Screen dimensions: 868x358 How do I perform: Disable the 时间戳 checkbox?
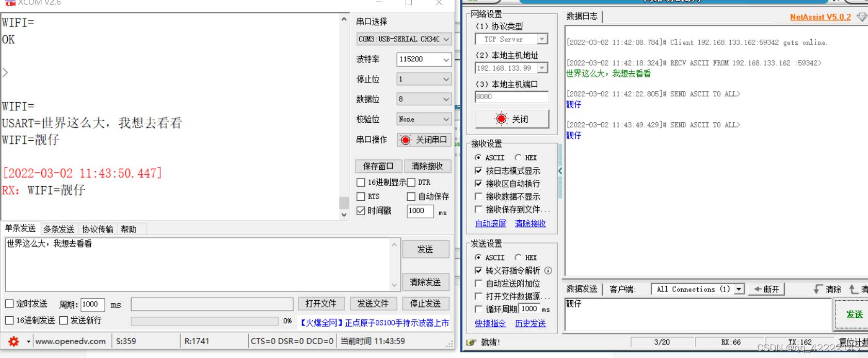(361, 210)
